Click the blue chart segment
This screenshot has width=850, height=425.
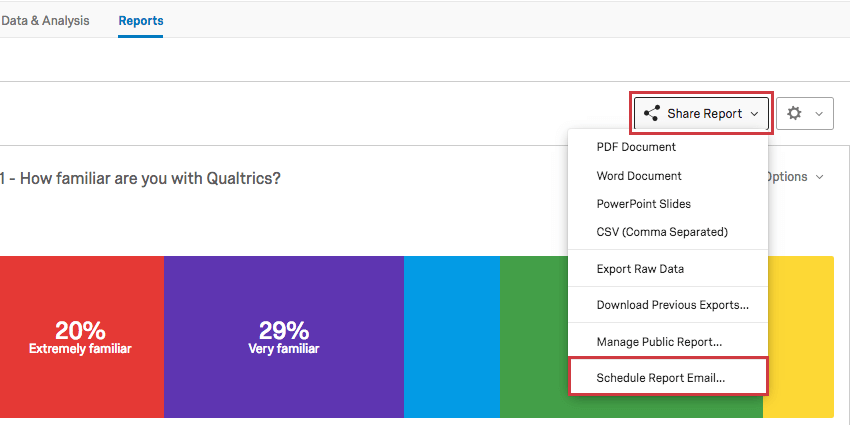452,337
